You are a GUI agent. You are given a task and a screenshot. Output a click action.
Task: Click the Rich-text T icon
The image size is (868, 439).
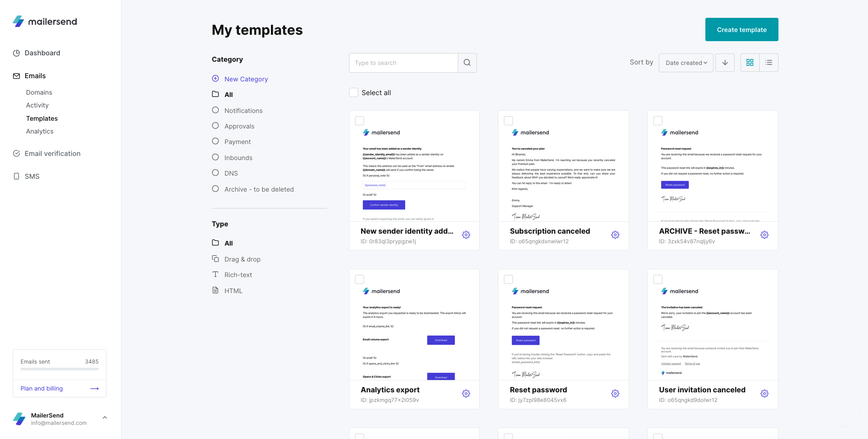pos(215,274)
